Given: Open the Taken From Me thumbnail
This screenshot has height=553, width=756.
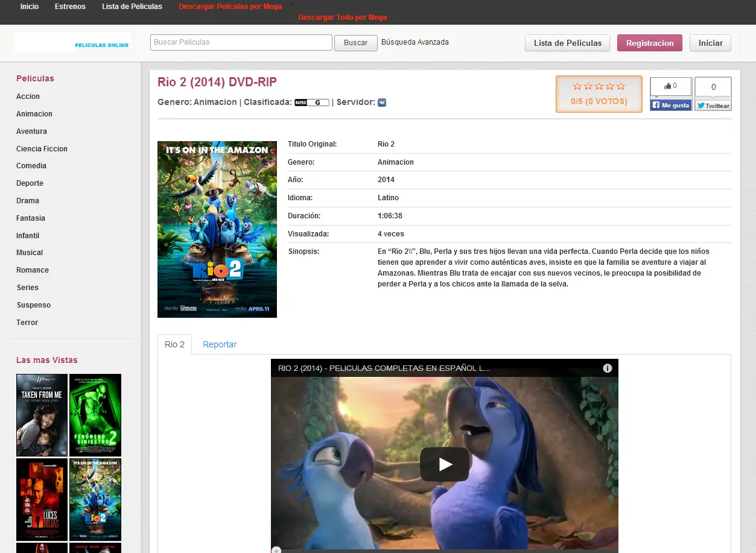Looking at the screenshot, I should point(42,415).
